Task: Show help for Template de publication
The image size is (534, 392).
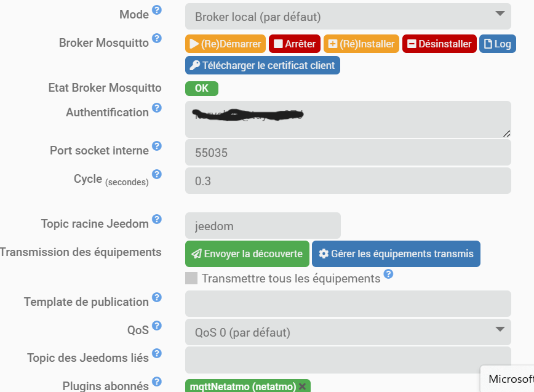Action: click(x=157, y=297)
